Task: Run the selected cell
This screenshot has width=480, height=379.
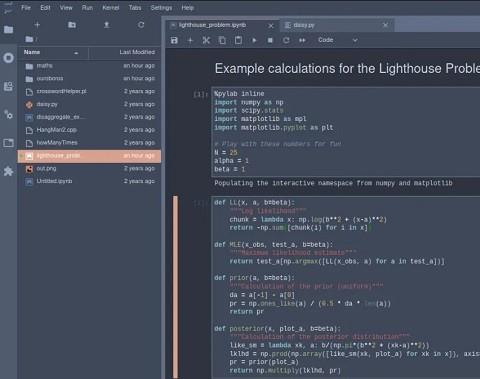Action: 254,40
